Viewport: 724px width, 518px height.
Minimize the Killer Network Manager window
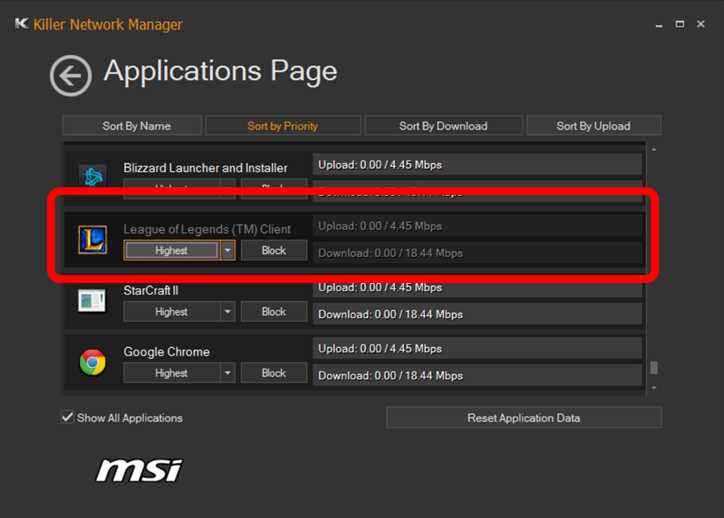click(659, 24)
